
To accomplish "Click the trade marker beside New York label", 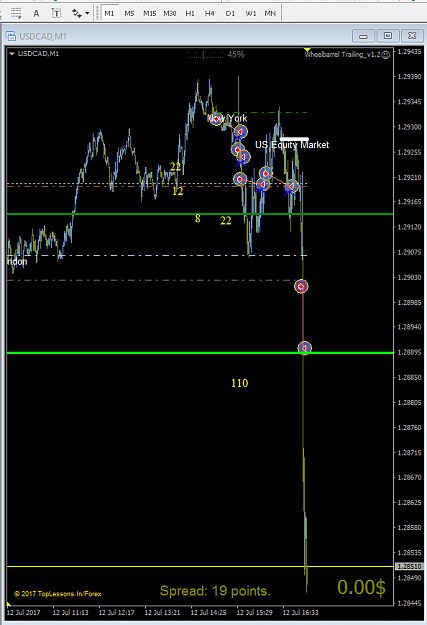I will (x=216, y=118).
